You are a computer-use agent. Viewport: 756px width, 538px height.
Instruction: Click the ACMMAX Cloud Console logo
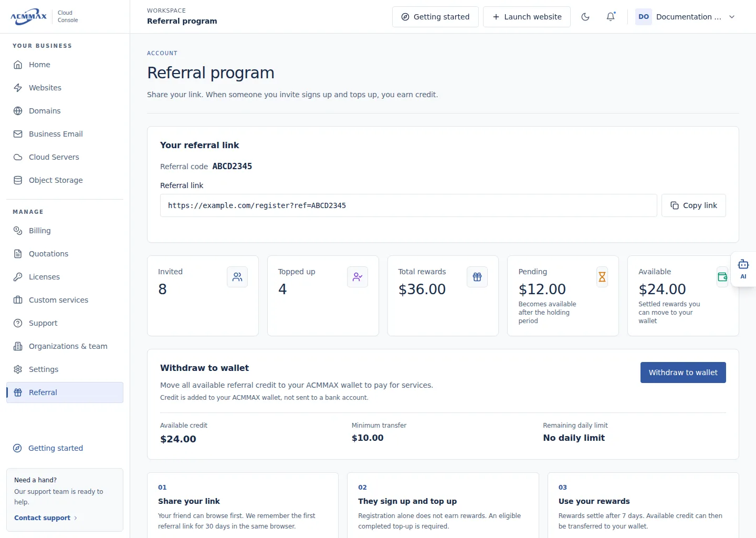[x=44, y=16]
